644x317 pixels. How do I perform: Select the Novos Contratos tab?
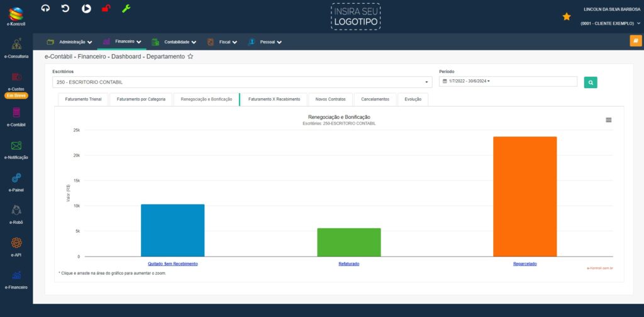(x=330, y=99)
